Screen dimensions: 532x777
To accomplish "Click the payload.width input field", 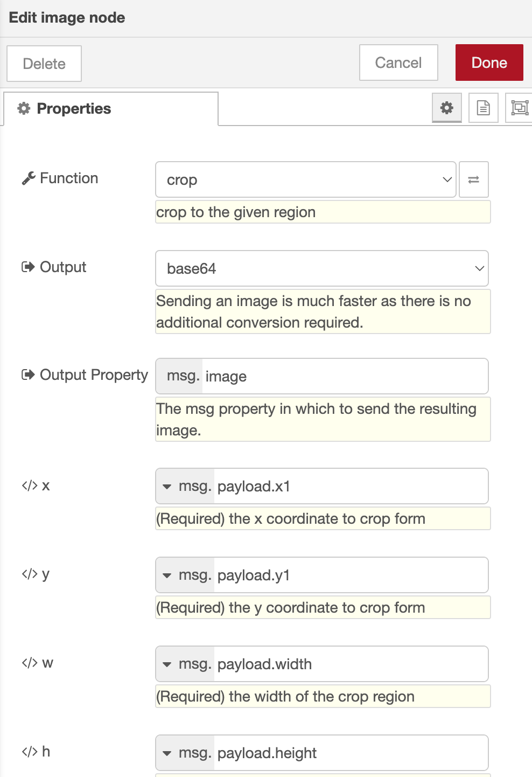I will click(350, 664).
